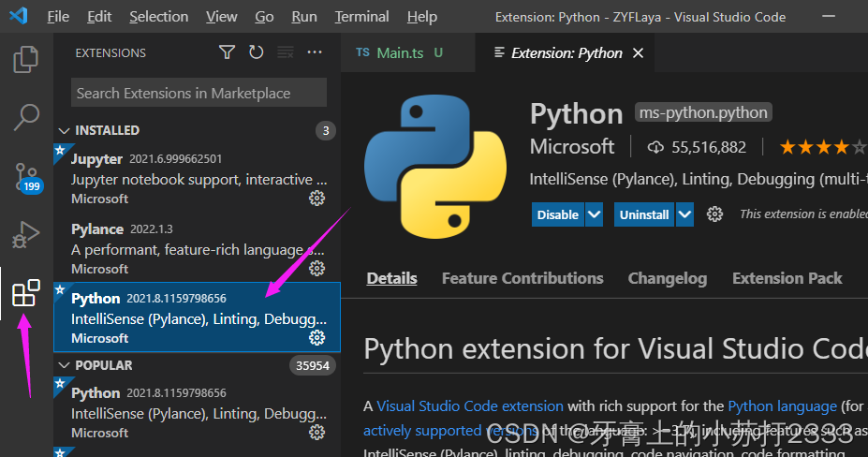
Task: Collapse the INSTALLED section
Action: pyautogui.click(x=65, y=131)
